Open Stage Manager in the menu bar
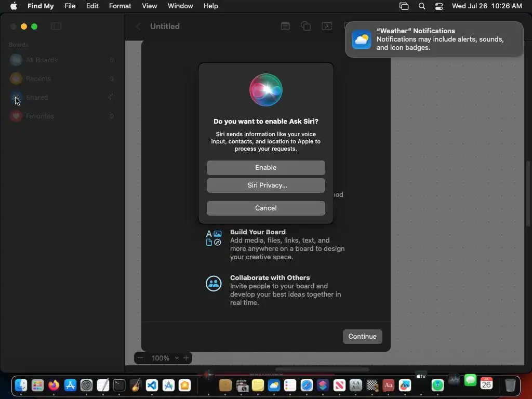Image resolution: width=532 pixels, height=399 pixels. click(x=404, y=6)
